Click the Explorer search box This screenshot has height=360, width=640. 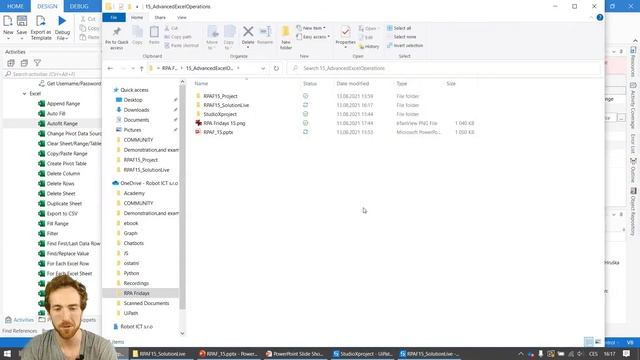click(x=445, y=68)
